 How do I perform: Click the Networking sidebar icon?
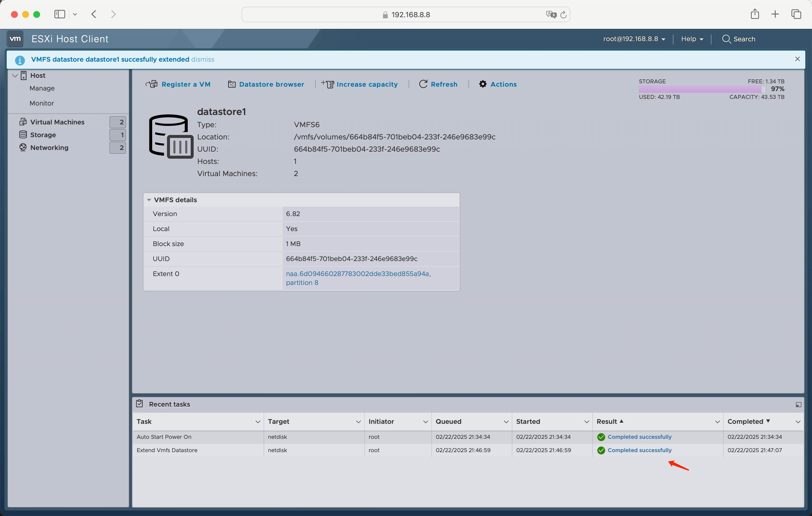coord(23,147)
